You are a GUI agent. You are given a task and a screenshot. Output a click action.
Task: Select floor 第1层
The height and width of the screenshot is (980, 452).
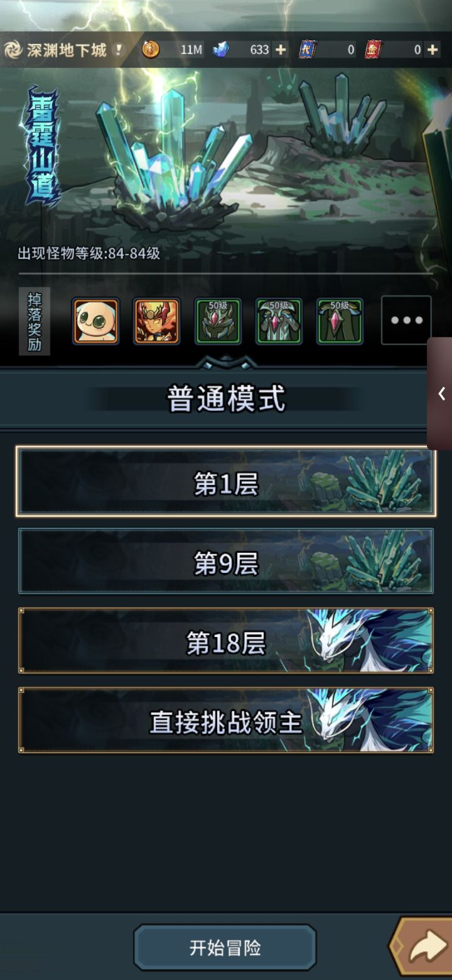point(226,482)
